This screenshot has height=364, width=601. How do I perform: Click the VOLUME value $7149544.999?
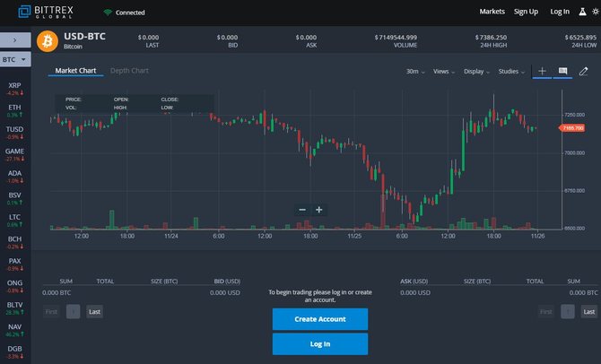(396, 37)
